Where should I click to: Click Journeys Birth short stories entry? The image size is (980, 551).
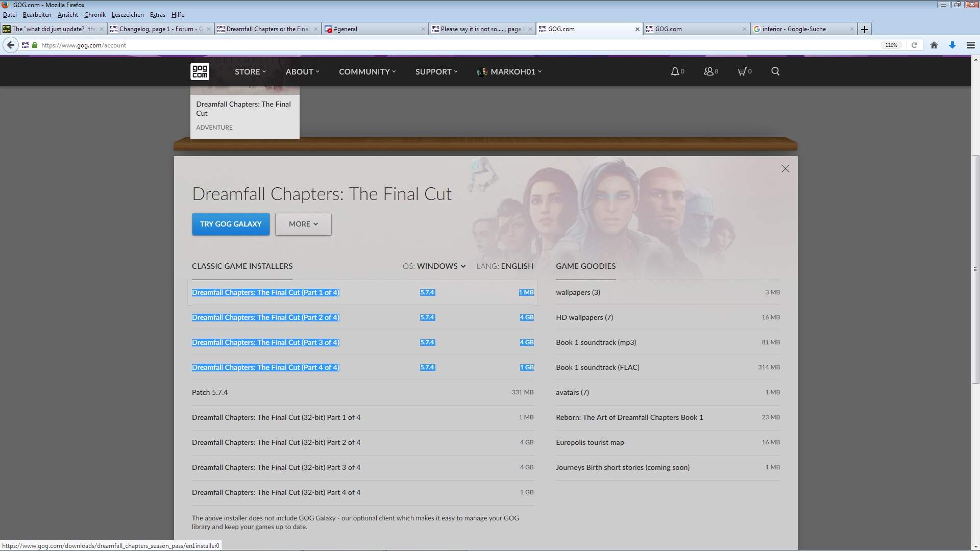coord(668,467)
